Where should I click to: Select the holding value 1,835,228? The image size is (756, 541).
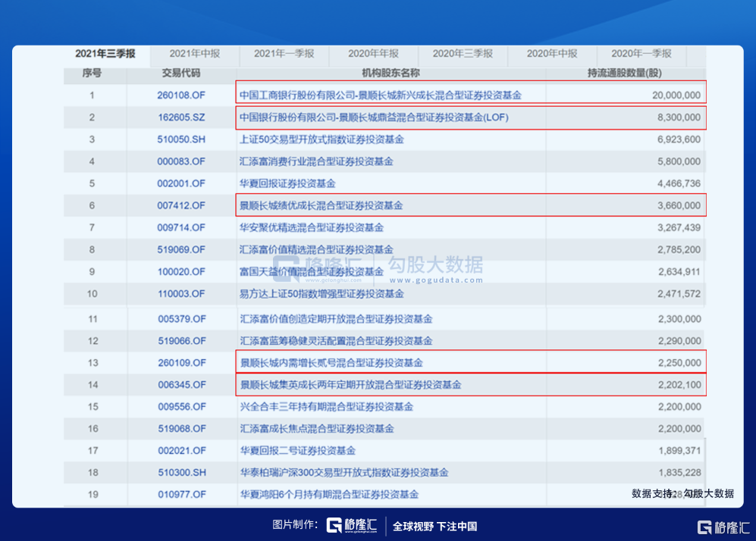680,473
